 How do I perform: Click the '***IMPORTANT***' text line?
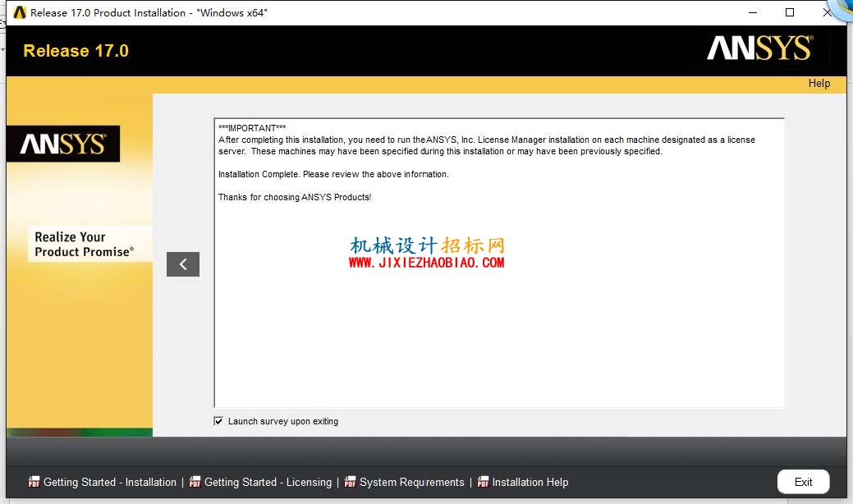pyautogui.click(x=252, y=128)
